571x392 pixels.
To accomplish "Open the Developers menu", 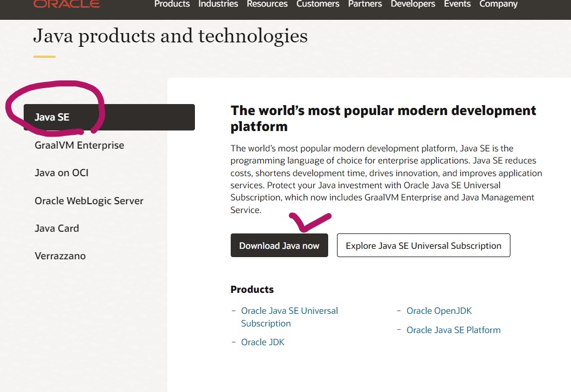I will point(413,4).
